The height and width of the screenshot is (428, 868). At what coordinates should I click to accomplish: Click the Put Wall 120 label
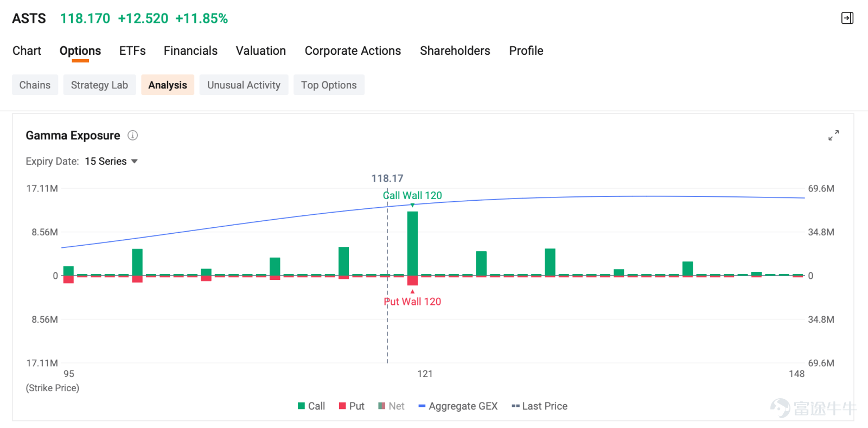click(412, 302)
